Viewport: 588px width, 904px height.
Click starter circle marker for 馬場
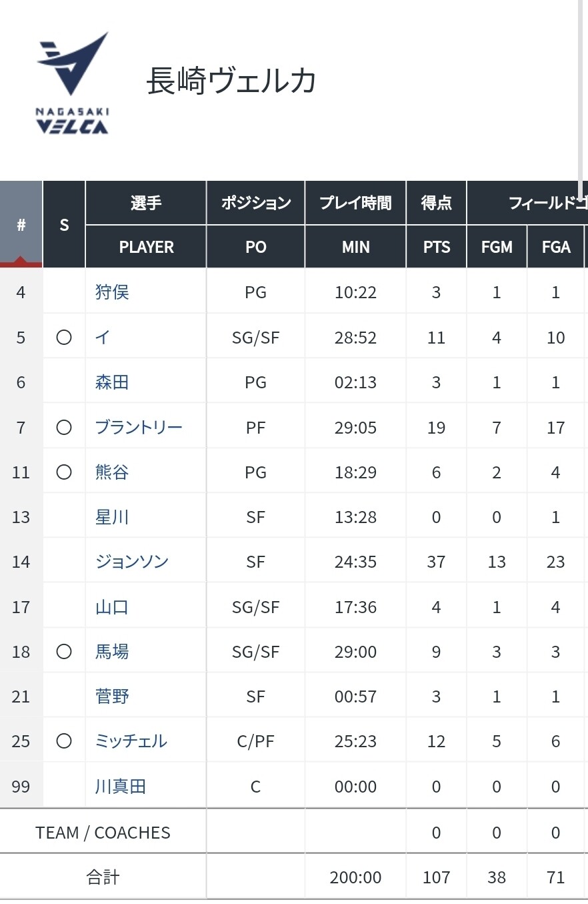64,652
